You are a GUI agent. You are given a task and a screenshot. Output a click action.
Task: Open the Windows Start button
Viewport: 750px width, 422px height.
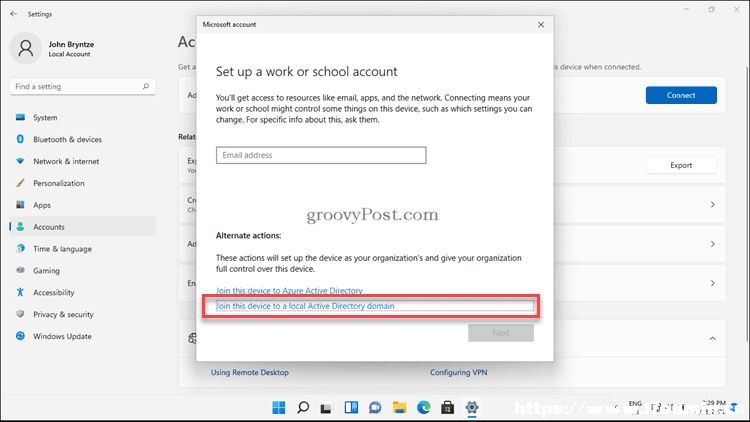pos(278,408)
